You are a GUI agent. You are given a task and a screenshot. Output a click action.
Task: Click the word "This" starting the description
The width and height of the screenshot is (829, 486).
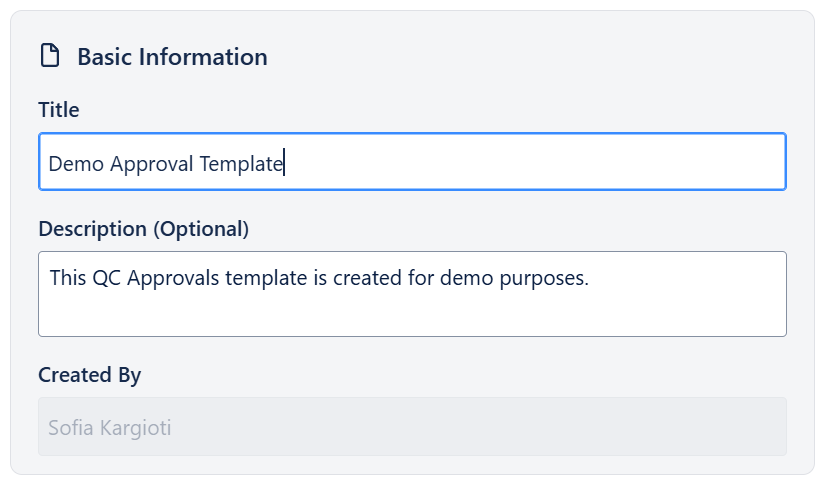(x=67, y=278)
